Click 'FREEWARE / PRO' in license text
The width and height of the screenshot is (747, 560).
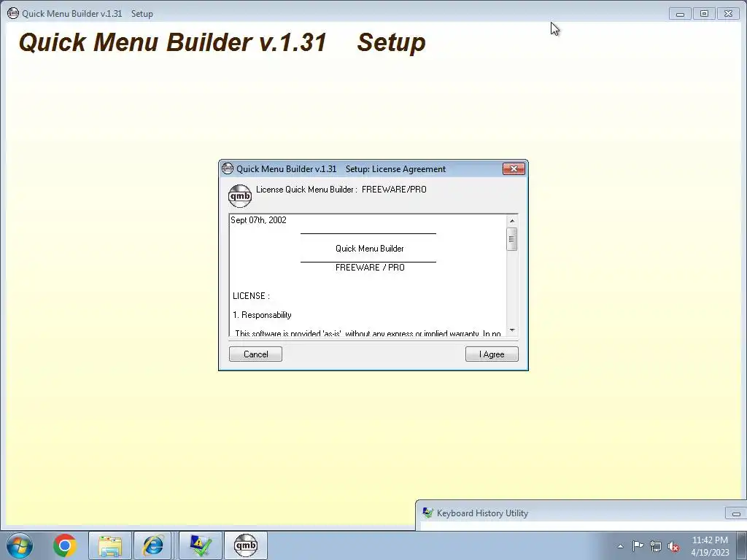pos(370,267)
